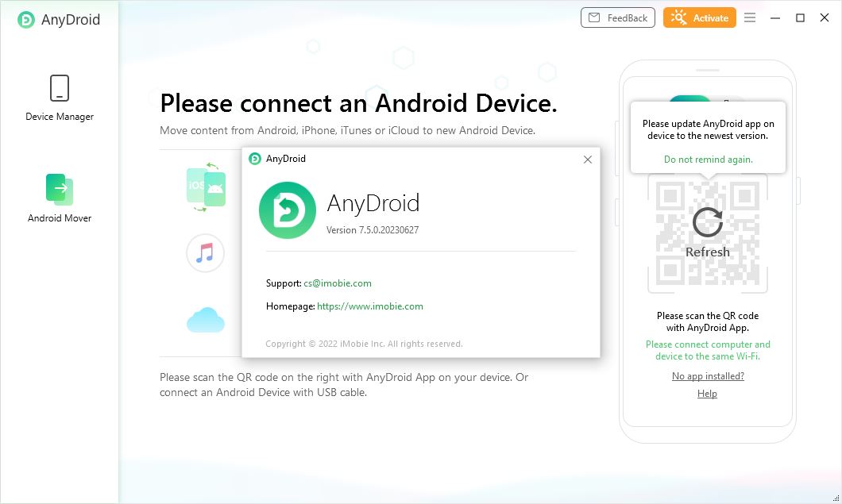Click the small AnyDroid icon in dialog title
The height and width of the screenshot is (504, 842).
click(x=255, y=158)
